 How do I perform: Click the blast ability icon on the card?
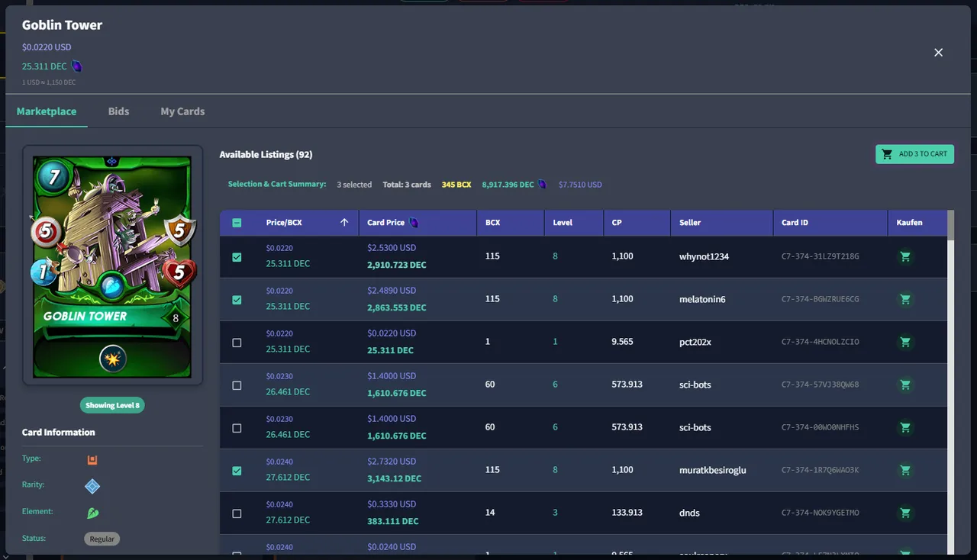pos(112,359)
